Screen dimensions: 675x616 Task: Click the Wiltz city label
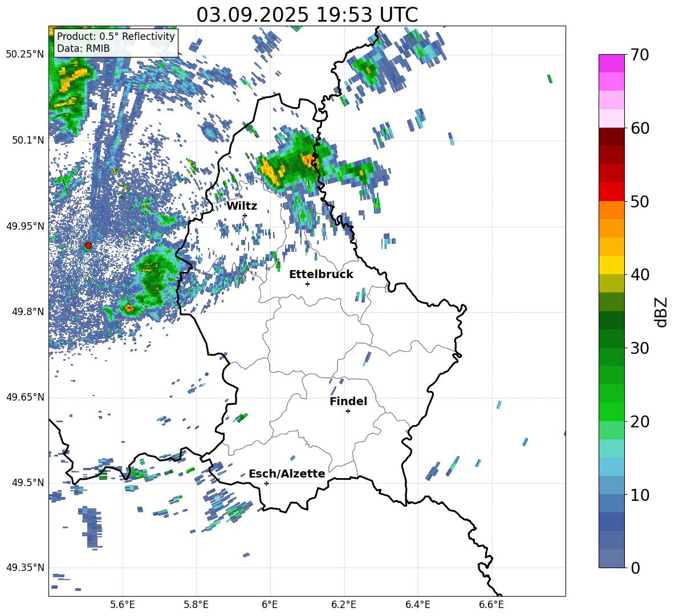242,206
